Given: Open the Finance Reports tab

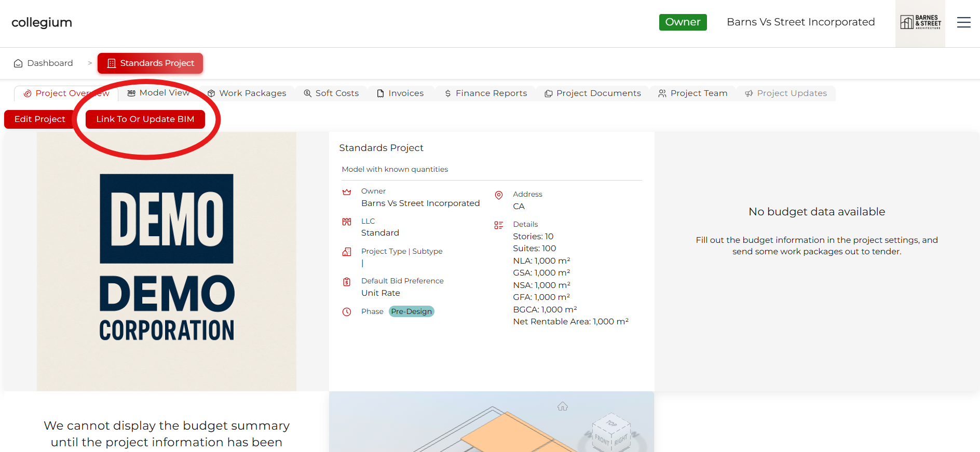Looking at the screenshot, I should click(x=485, y=93).
